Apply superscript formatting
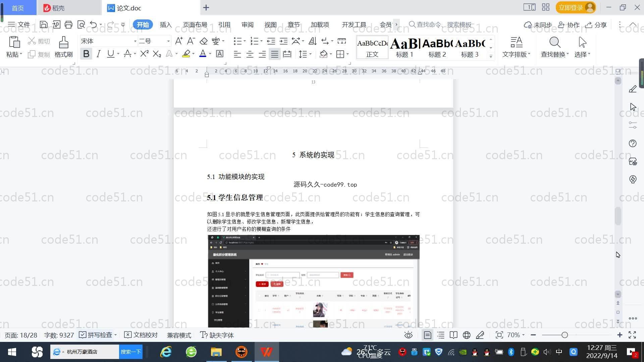Screen dimensions: 644x362 click(144, 54)
